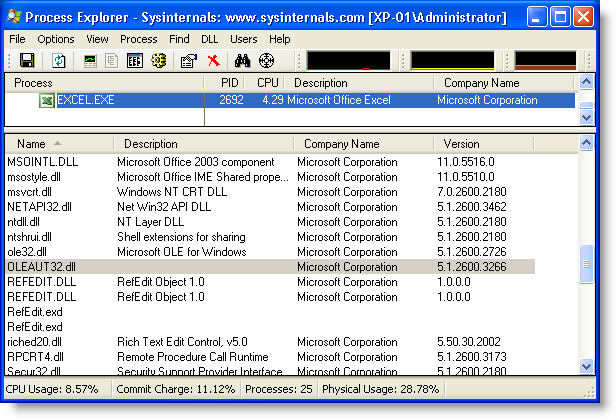Select the OLEAUT32.dll row
Screen dimensions: 616x419
[x=270, y=267]
